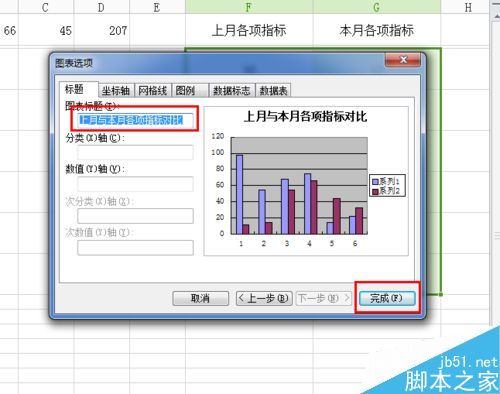This screenshot has width=500, height=394.
Task: Select column F header
Action: click(x=249, y=7)
